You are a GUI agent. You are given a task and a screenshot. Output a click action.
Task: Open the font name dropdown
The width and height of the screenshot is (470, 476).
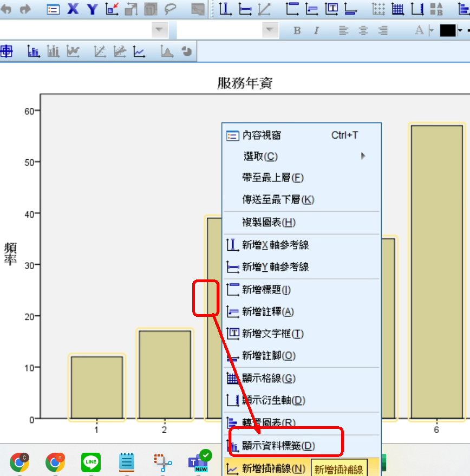click(159, 30)
